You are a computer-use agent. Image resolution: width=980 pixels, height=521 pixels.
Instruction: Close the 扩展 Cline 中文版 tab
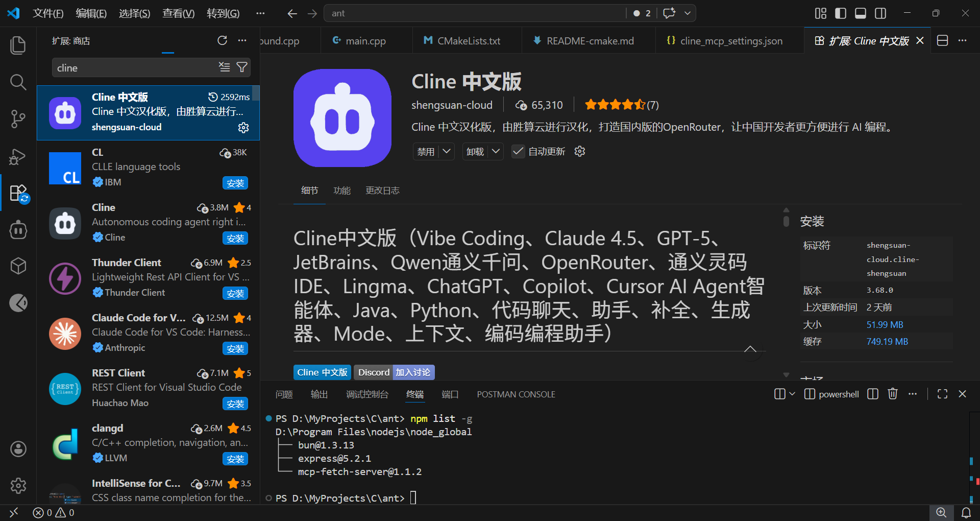[920, 40]
